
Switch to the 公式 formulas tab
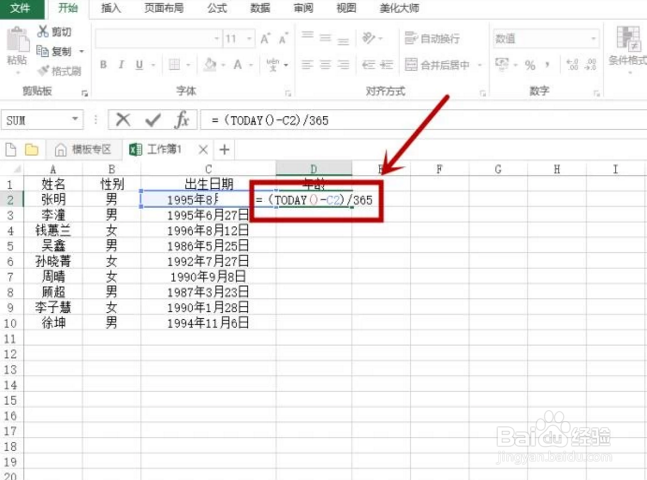217,8
